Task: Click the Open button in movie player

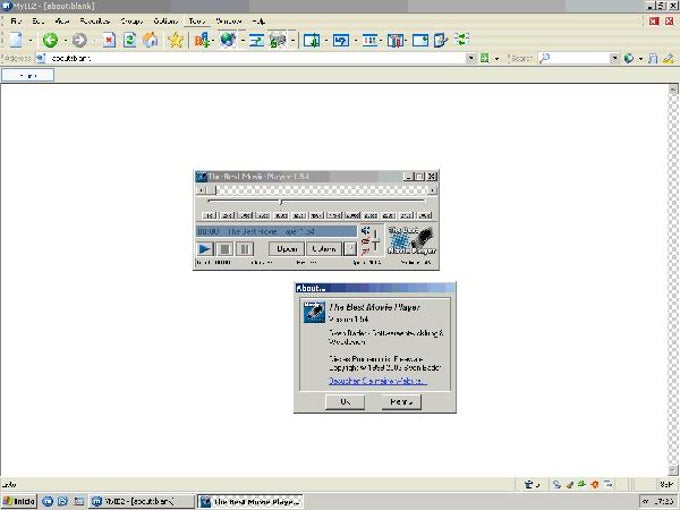Action: (287, 249)
